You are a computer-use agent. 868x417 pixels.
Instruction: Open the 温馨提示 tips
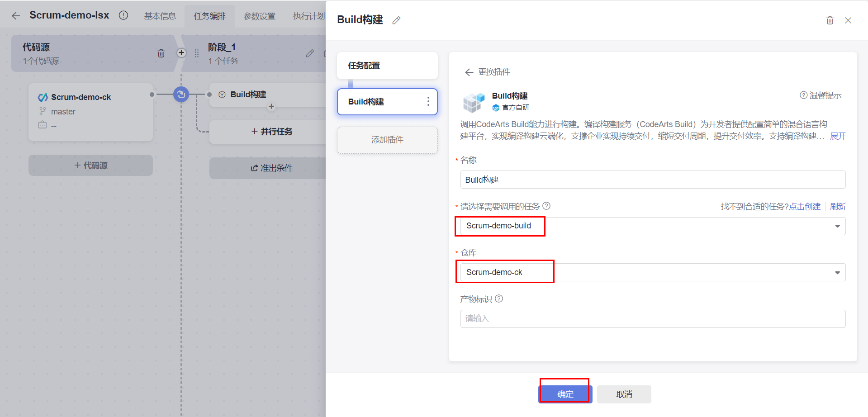coord(821,95)
